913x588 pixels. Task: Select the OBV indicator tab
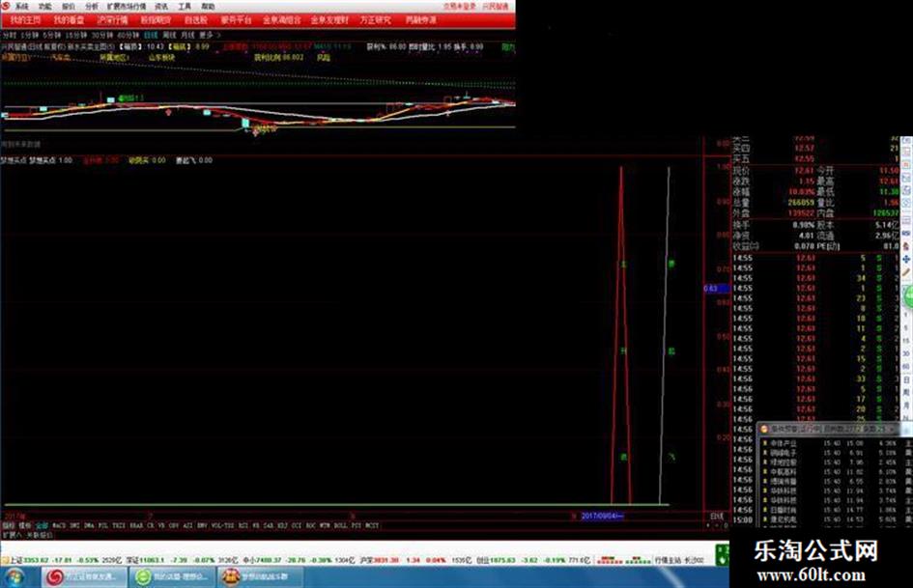click(174, 525)
